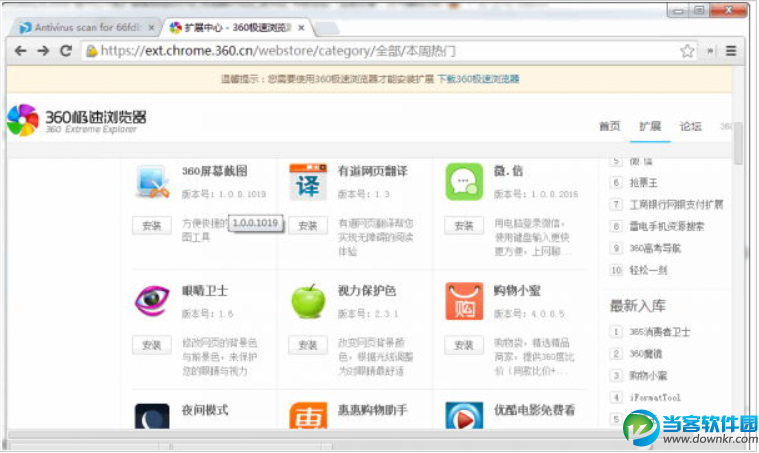Open a new tab with the blank tab button
Screen dimensions: 759x453
pyautogui.click(x=327, y=28)
